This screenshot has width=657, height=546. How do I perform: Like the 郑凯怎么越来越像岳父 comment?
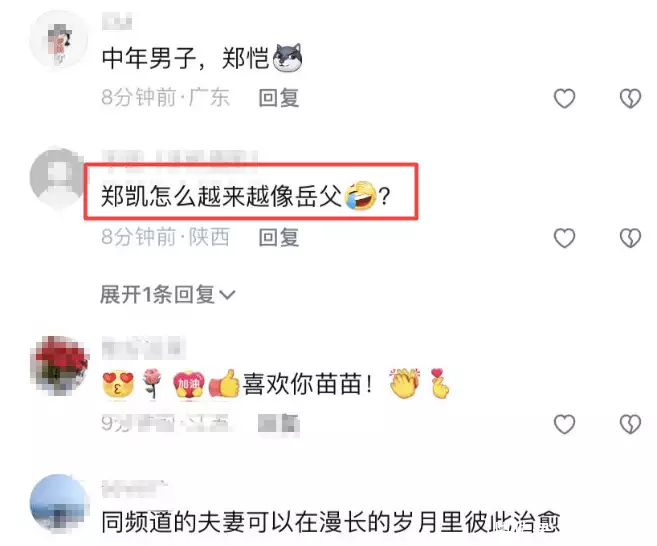pos(564,238)
